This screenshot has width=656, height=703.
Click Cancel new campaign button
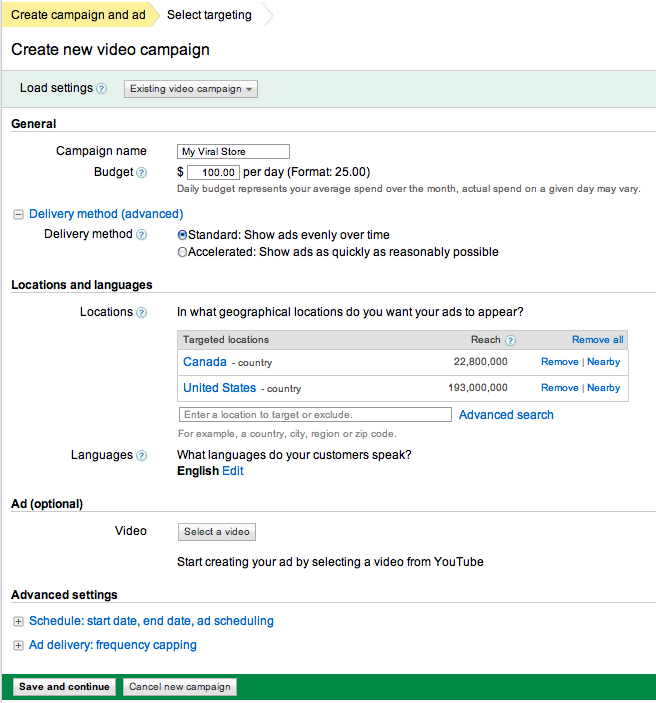pyautogui.click(x=179, y=687)
